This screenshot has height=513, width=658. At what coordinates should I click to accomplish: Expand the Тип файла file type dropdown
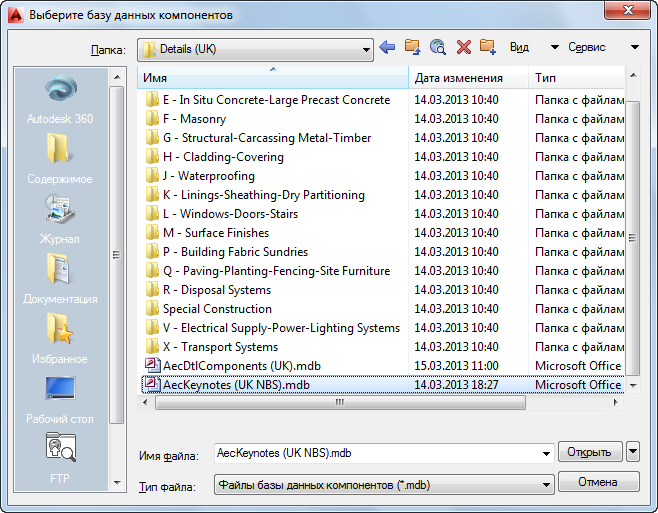coord(546,485)
